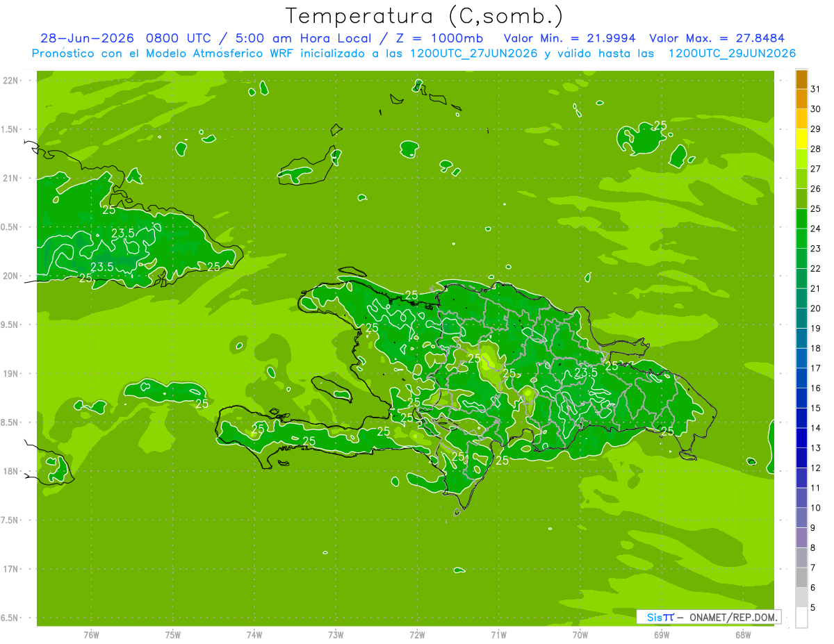
Task: Click the '69W' longitude axis label
Action: [662, 635]
